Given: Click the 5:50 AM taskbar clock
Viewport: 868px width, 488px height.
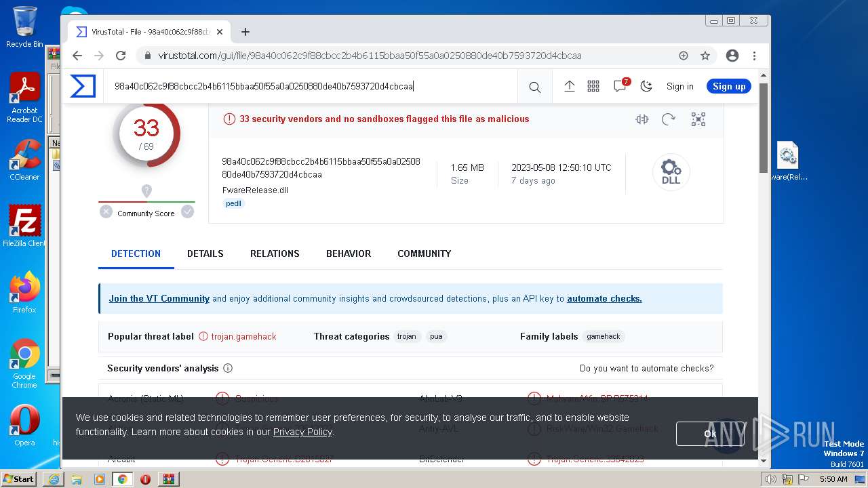Looking at the screenshot, I should 833,479.
